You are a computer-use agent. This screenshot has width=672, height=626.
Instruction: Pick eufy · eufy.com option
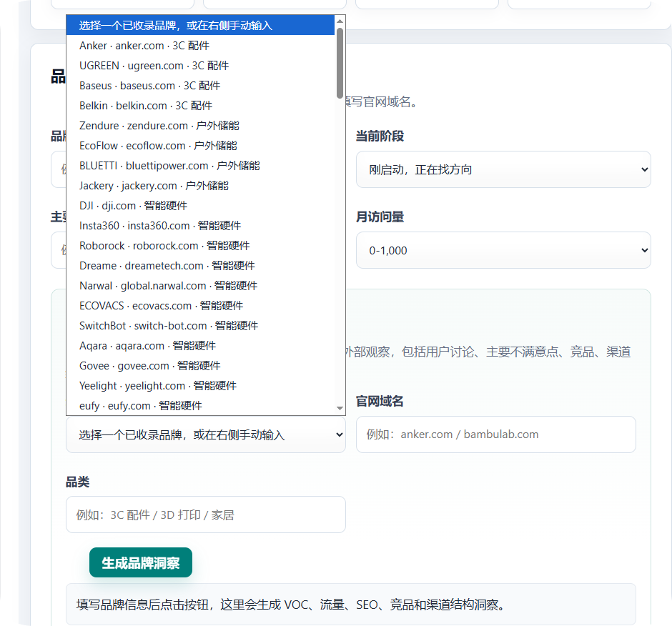point(200,405)
